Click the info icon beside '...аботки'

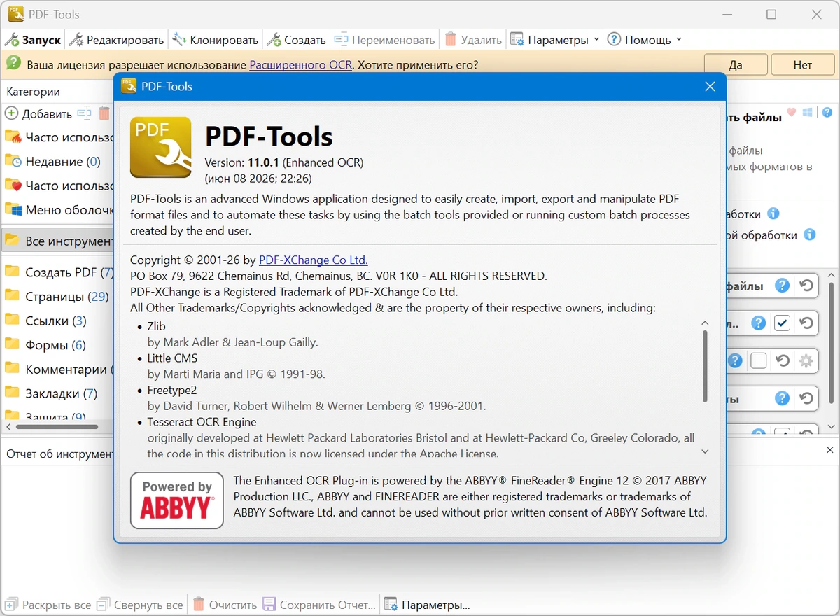[773, 213]
